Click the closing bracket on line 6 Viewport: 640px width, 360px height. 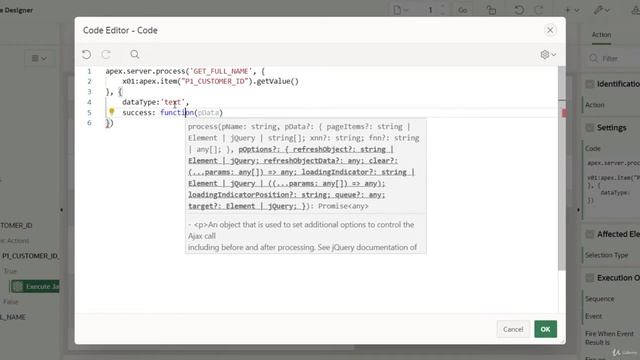(x=109, y=123)
